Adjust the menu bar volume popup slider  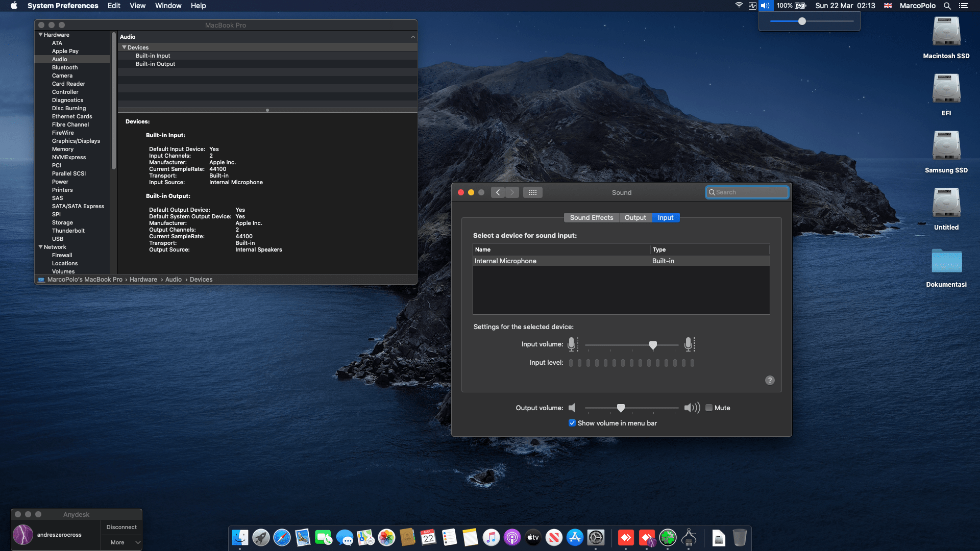tap(802, 21)
